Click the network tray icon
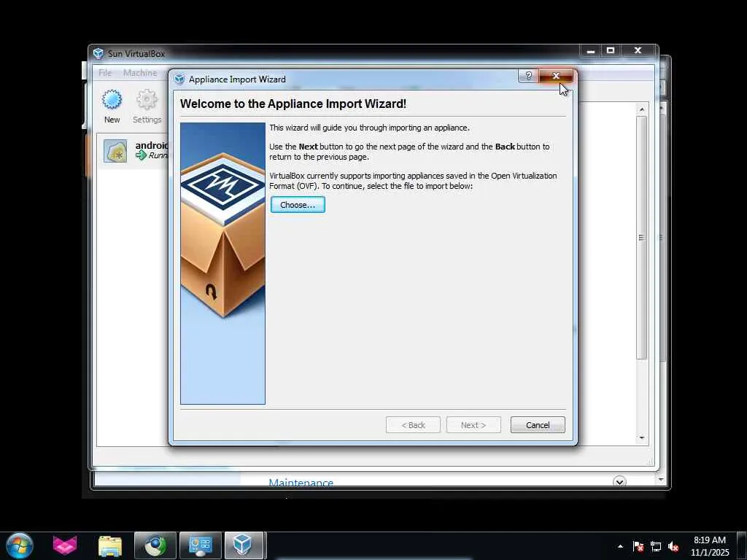 (x=656, y=546)
